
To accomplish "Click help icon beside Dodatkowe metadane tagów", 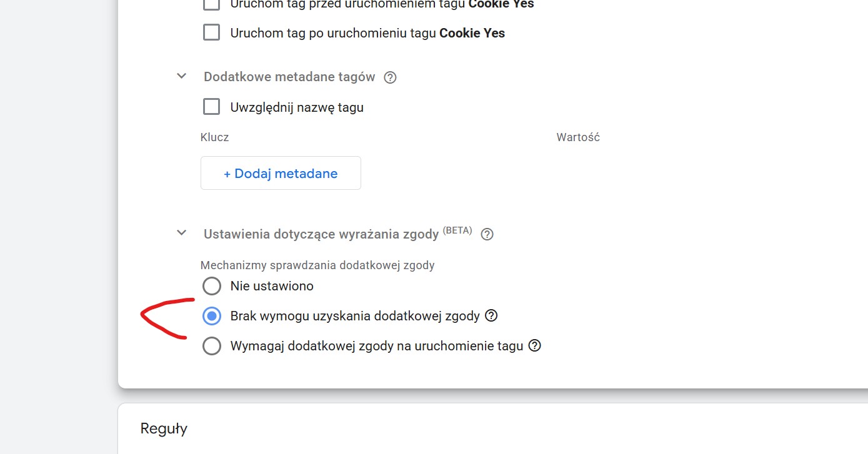I will pyautogui.click(x=391, y=77).
